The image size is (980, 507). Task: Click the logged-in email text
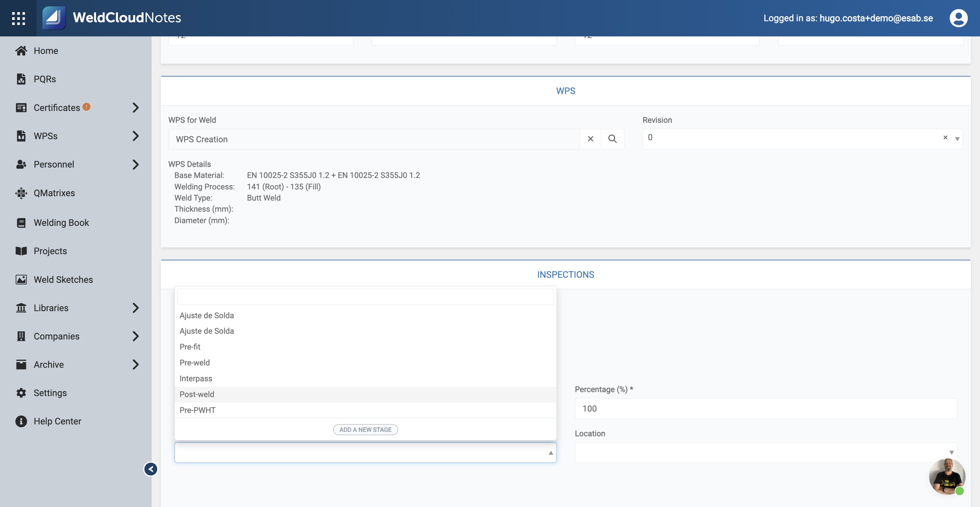876,18
